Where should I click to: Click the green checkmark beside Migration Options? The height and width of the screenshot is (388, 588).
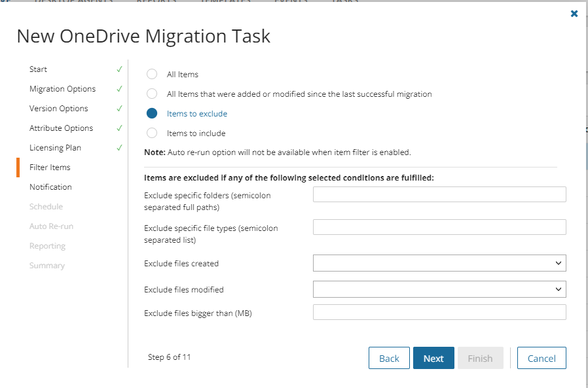(119, 89)
